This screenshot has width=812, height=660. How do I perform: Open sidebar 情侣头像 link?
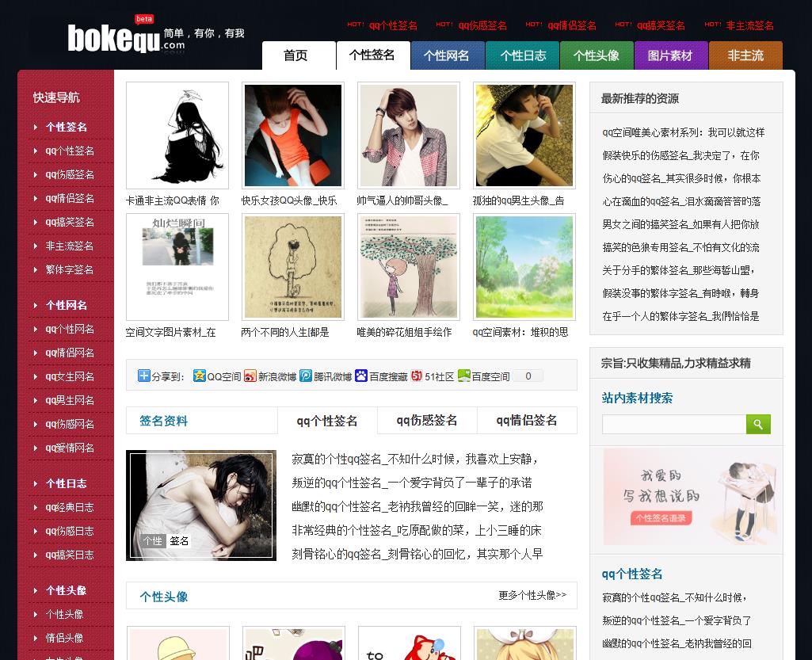pyautogui.click(x=64, y=638)
